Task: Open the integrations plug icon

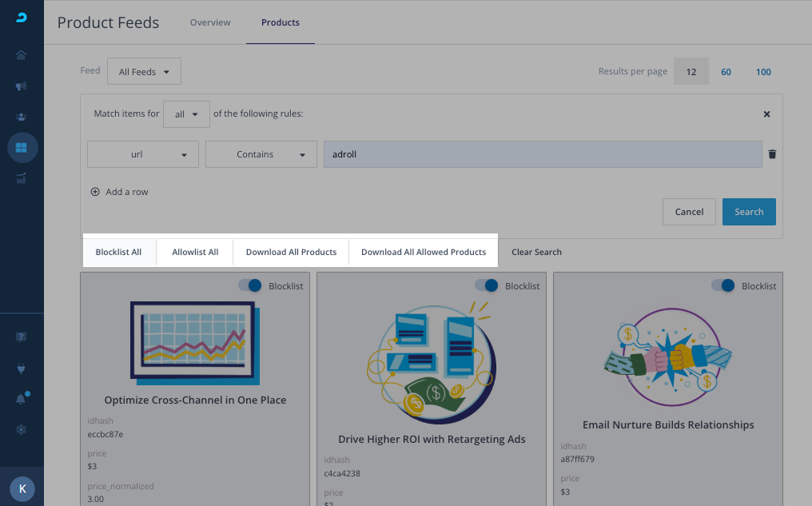Action: click(22, 369)
